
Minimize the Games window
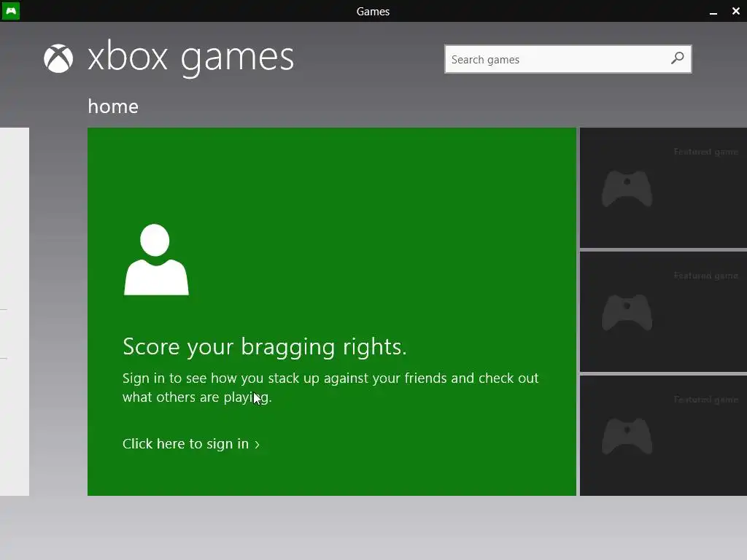pyautogui.click(x=713, y=12)
